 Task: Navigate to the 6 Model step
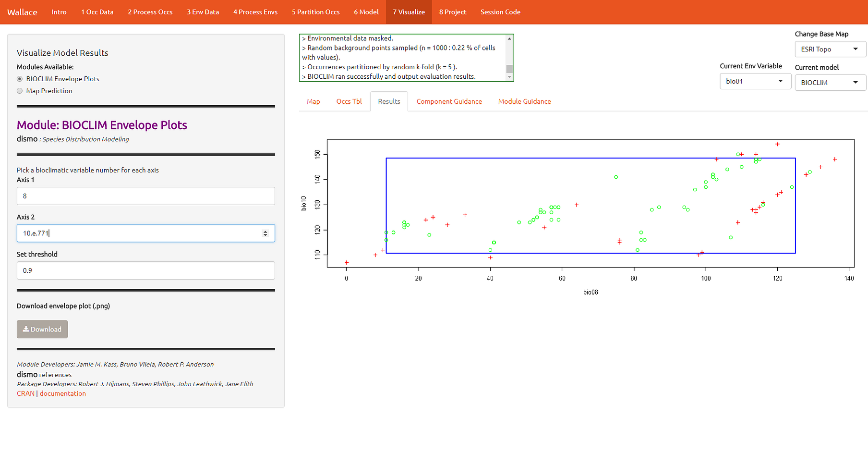coord(366,12)
